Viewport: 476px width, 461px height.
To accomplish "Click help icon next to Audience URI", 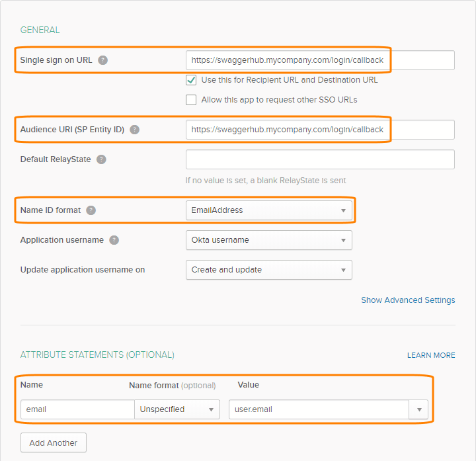I will click(135, 130).
